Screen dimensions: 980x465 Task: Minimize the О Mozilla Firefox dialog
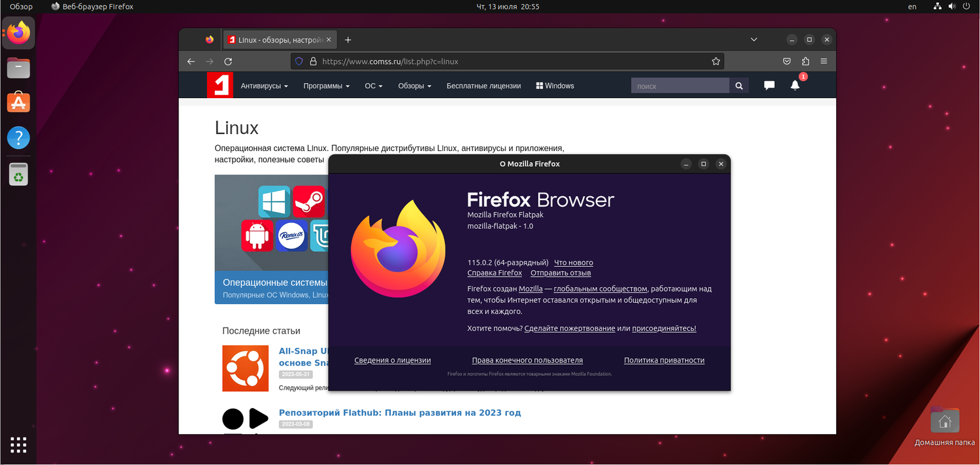[x=685, y=164]
